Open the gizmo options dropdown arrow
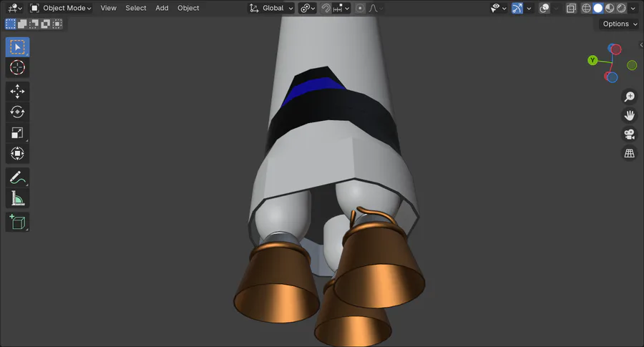Image resolution: width=644 pixels, height=347 pixels. point(529,8)
